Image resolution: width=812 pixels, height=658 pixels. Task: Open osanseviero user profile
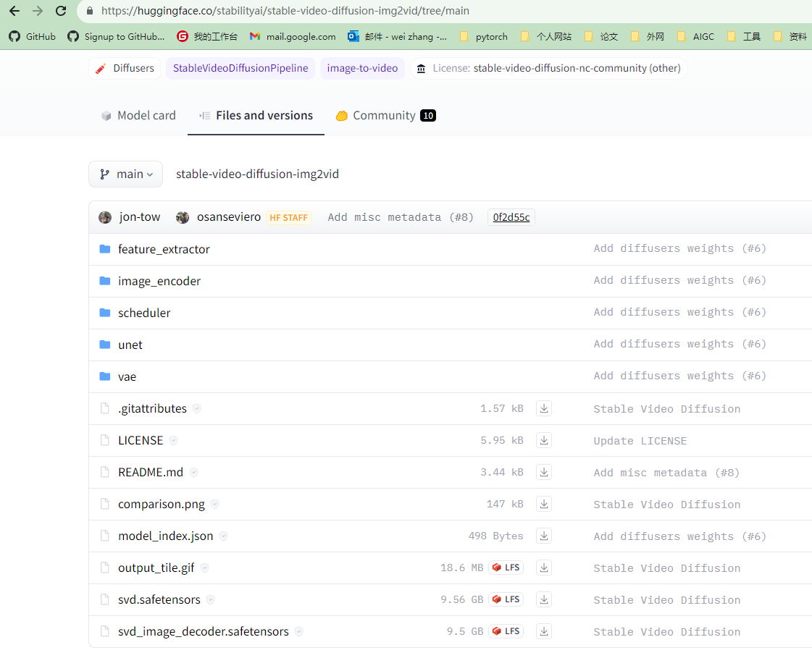point(229,217)
